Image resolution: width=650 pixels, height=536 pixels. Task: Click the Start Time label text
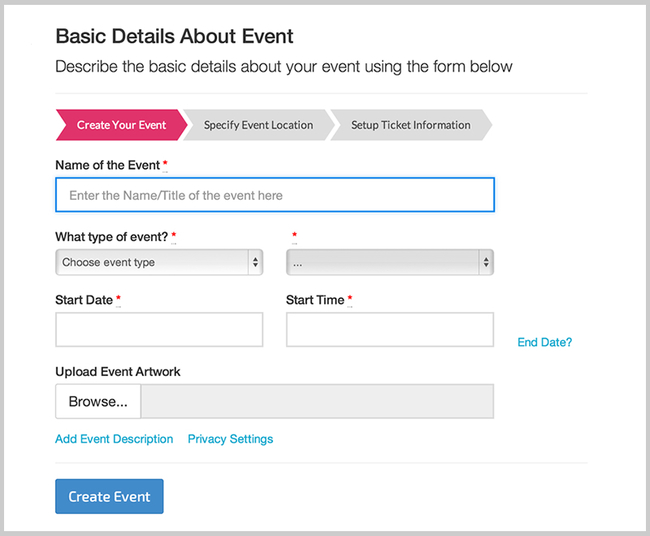[315, 300]
